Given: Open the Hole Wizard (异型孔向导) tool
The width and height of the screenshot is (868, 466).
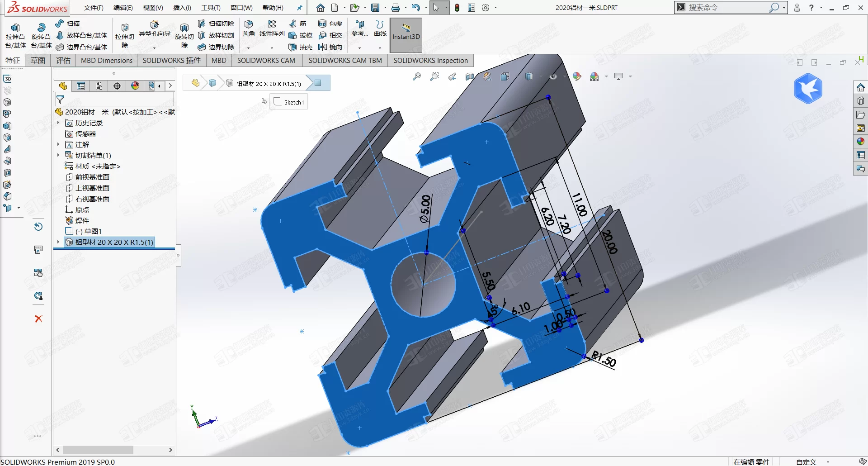Looking at the screenshot, I should point(155,29).
